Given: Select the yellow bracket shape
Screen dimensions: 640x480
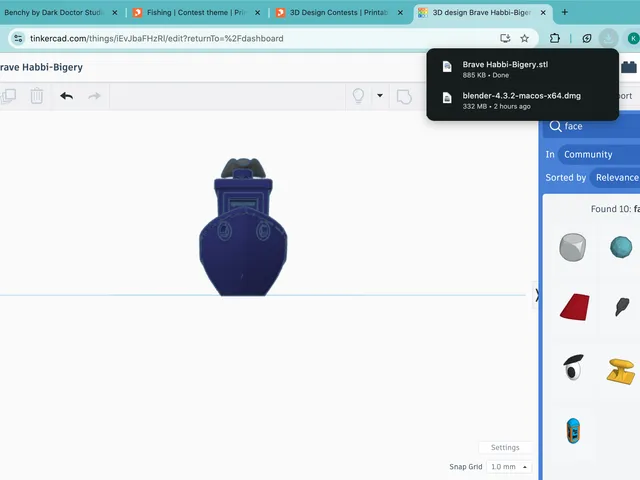Looking at the screenshot, I should [621, 371].
